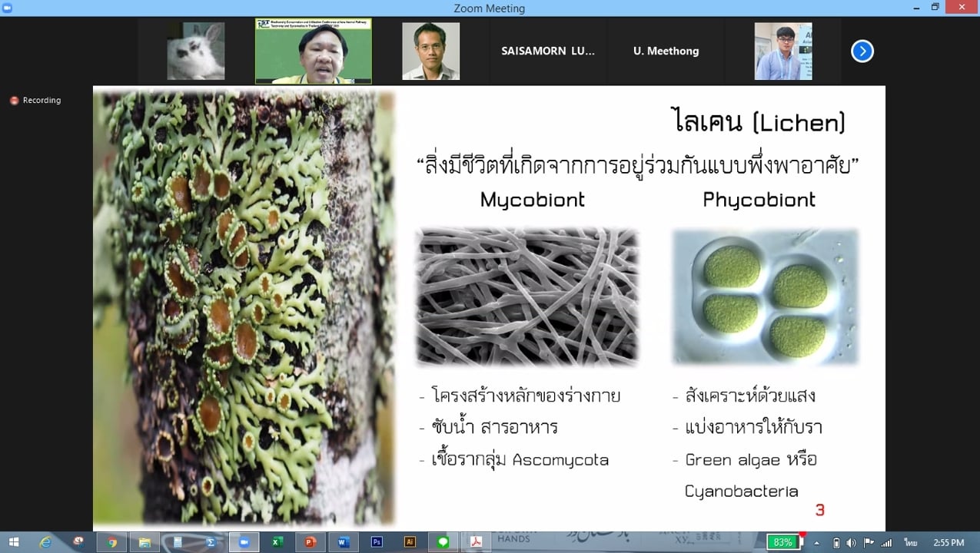Select U. Meethong participant tile
The height and width of the screenshot is (553, 980).
click(666, 51)
